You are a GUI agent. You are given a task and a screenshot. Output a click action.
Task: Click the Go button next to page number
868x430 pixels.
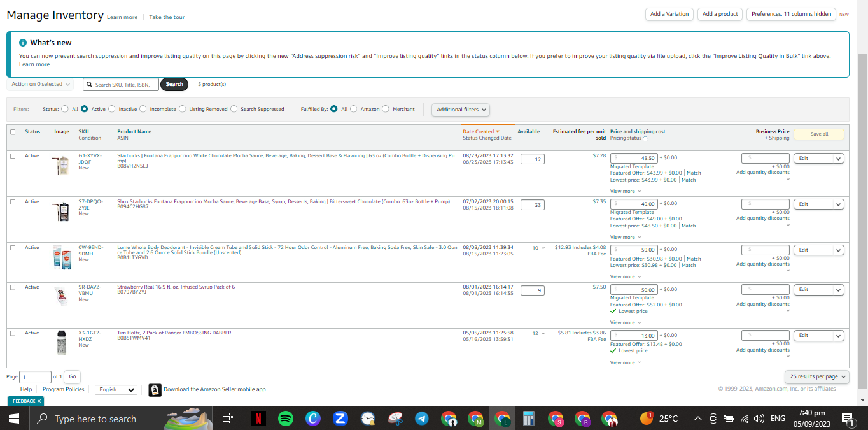click(x=73, y=376)
